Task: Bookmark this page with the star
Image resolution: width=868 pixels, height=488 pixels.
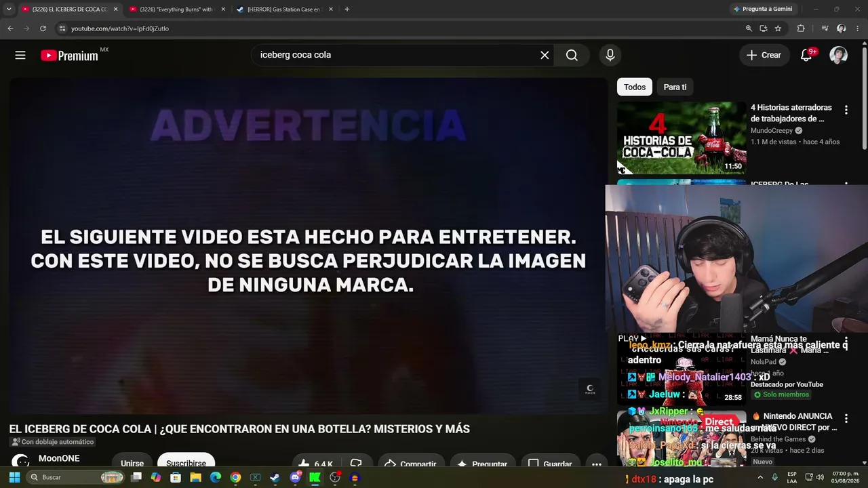Action: point(778,28)
